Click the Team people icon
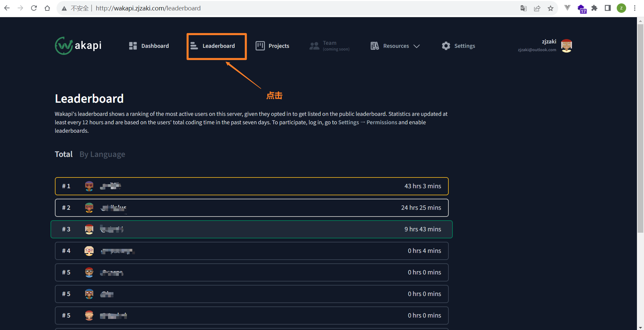This screenshot has height=330, width=644. point(314,46)
